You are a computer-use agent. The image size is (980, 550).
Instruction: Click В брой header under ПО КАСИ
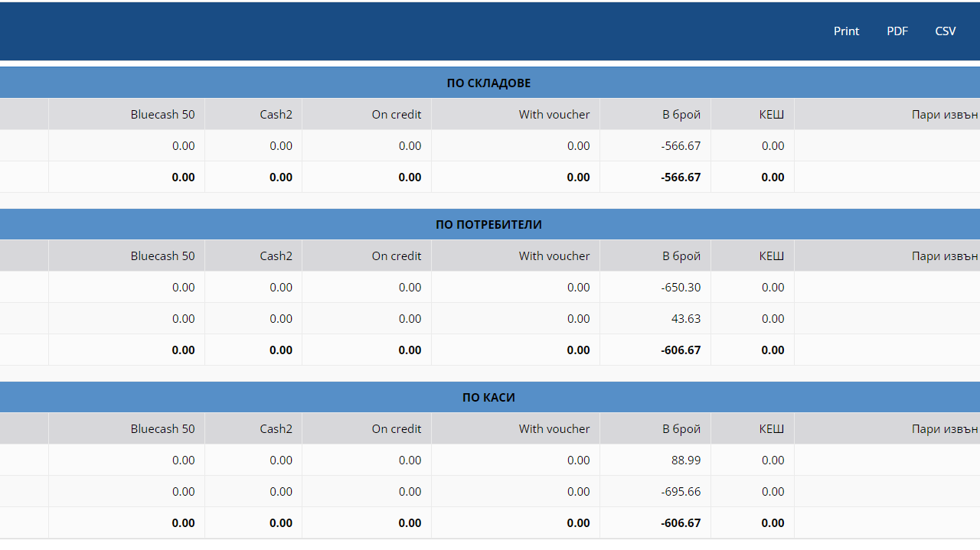tap(681, 429)
